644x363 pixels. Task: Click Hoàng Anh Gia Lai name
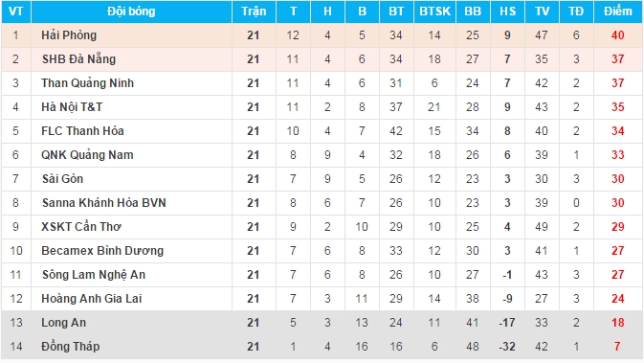[x=92, y=299]
